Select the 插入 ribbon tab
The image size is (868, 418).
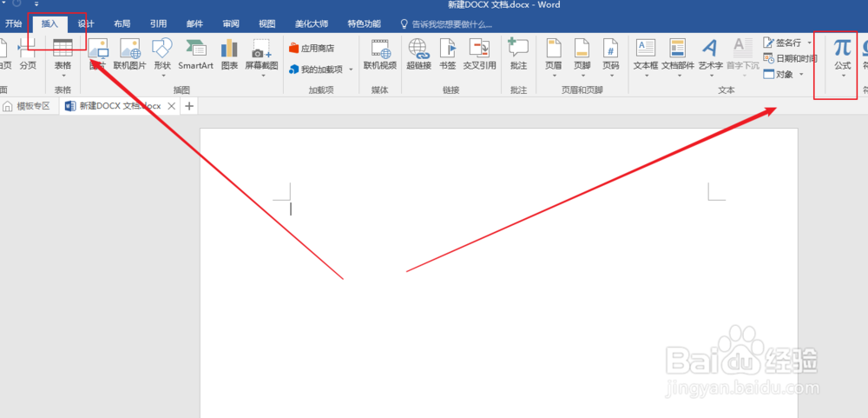click(49, 23)
